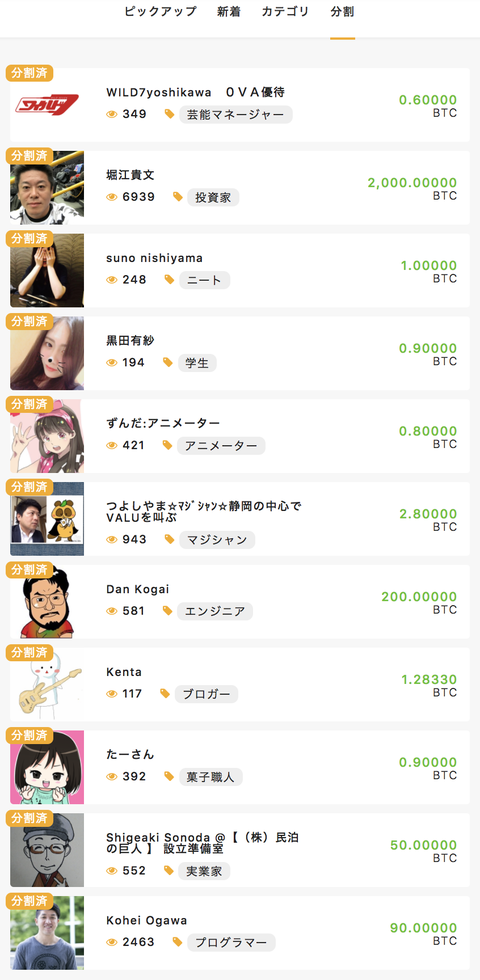Image resolution: width=480 pixels, height=980 pixels.
Task: Click the 分割 tab
Action: coord(342,12)
